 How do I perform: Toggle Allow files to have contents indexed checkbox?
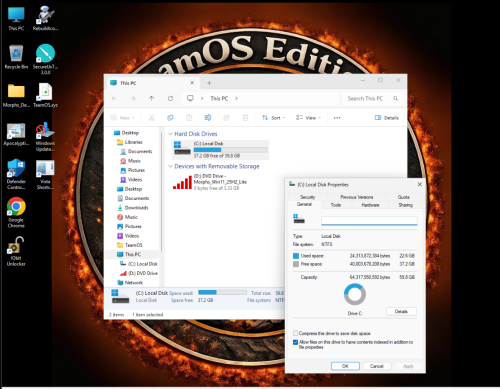[295, 342]
